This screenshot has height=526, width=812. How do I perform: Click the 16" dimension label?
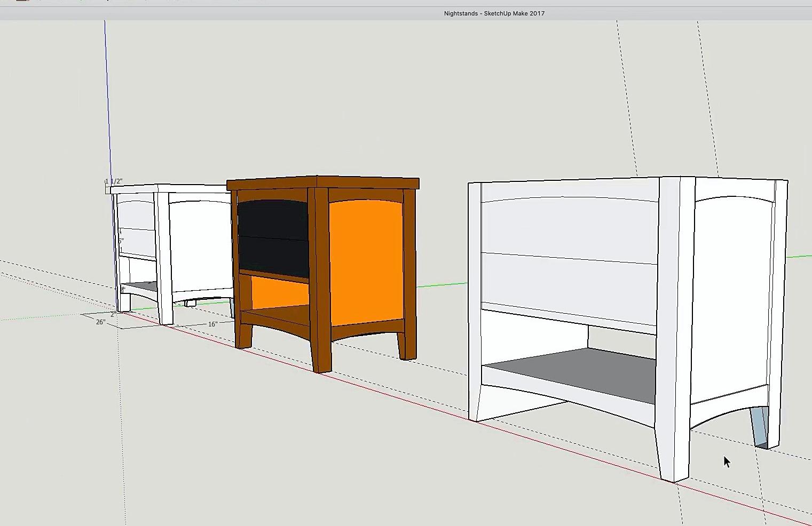(x=213, y=323)
